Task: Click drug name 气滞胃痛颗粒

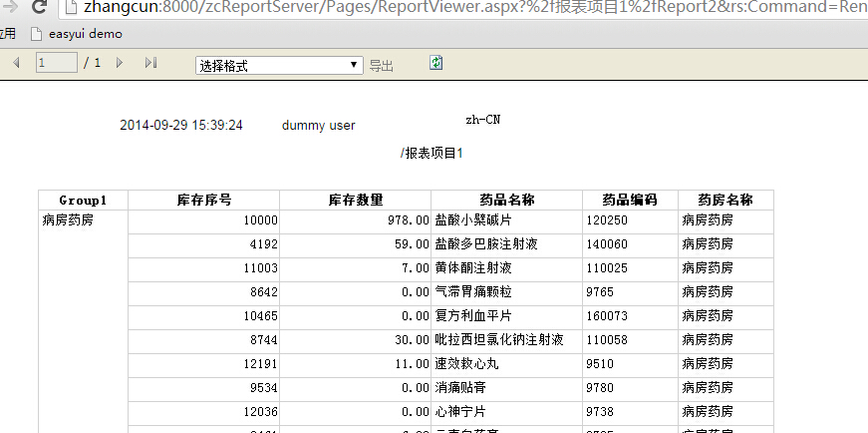Action: pos(473,292)
